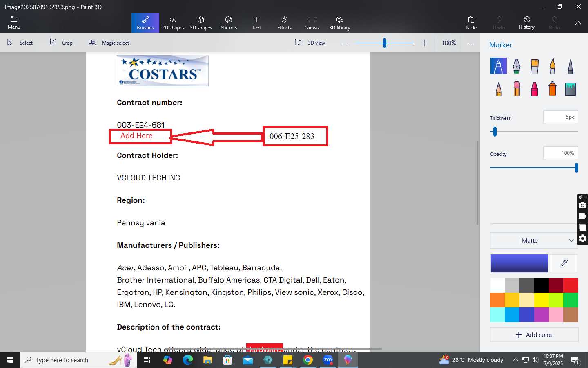Choose the Crop tool
588x368 pixels.
(61, 43)
